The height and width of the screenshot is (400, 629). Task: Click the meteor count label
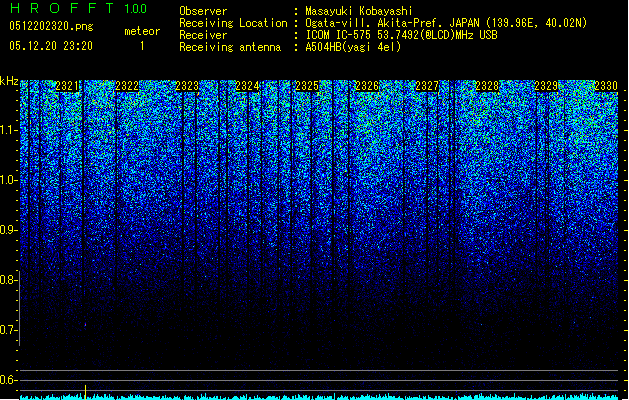pyautogui.click(x=142, y=31)
